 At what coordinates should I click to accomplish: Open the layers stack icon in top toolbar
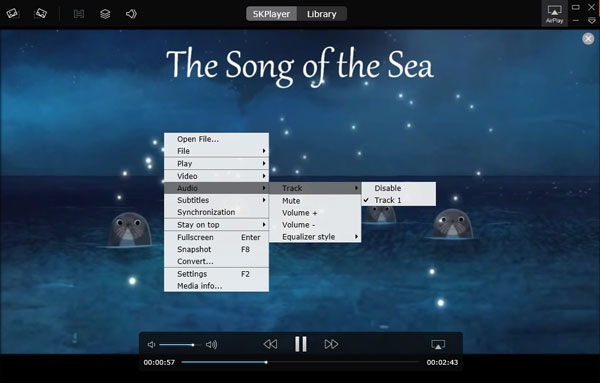tap(105, 14)
